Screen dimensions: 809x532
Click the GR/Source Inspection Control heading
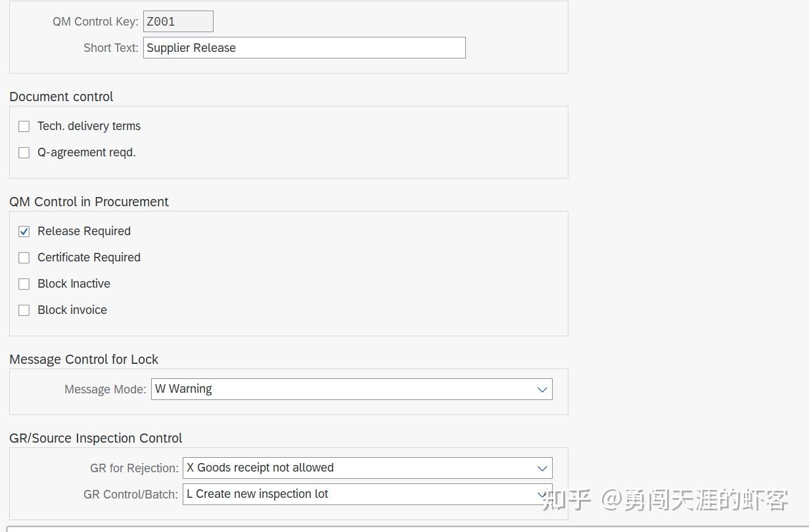tap(96, 438)
